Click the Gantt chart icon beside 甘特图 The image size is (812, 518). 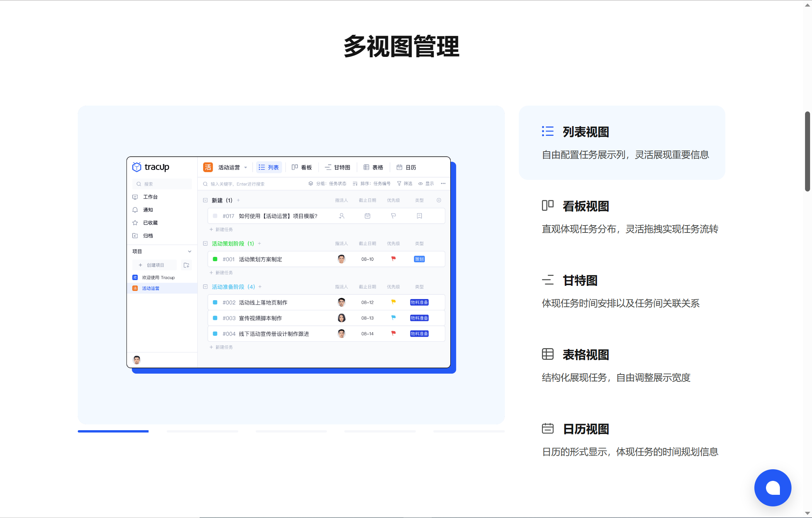(x=547, y=280)
